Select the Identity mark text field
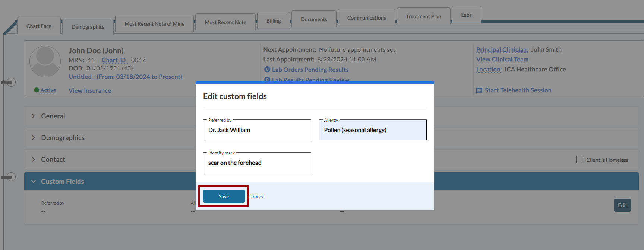Screen dimensions: 644x250 coord(257,163)
